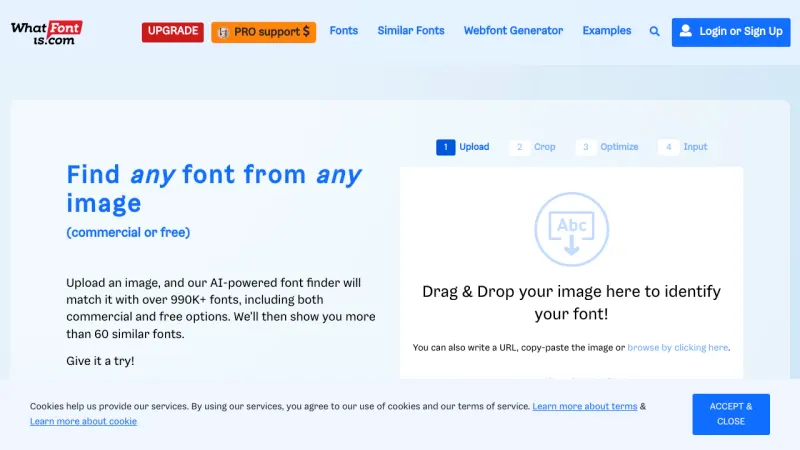Image resolution: width=800 pixels, height=450 pixels.
Task: Open Webfont Generator link
Action: click(513, 31)
